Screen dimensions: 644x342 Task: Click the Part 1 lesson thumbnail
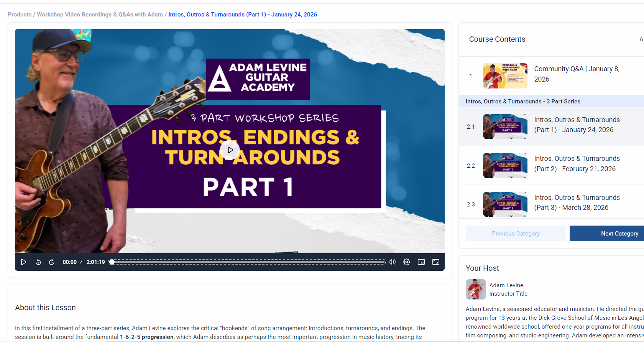point(505,127)
